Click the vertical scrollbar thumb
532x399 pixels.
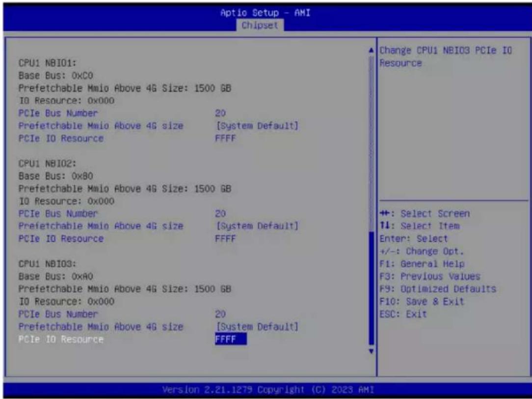click(x=371, y=288)
